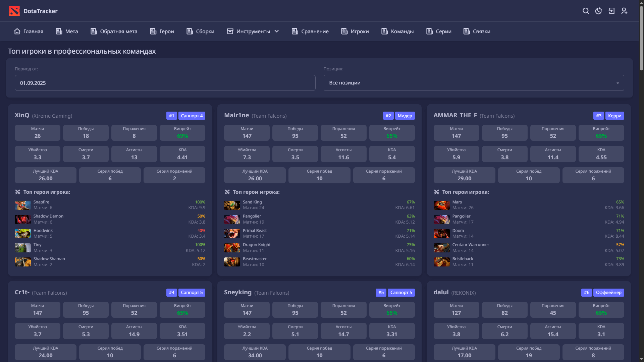The height and width of the screenshot is (362, 644).
Task: Click the Tiny hero icon
Action: coord(23,248)
